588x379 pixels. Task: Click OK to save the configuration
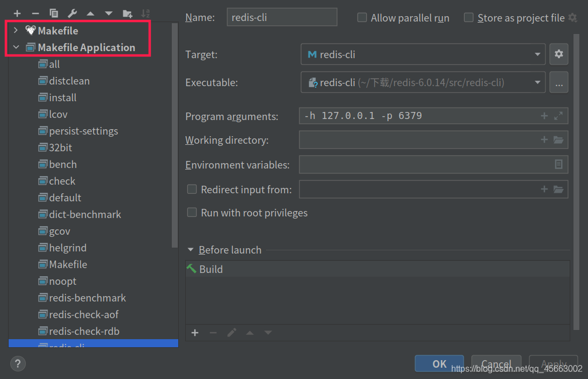439,363
